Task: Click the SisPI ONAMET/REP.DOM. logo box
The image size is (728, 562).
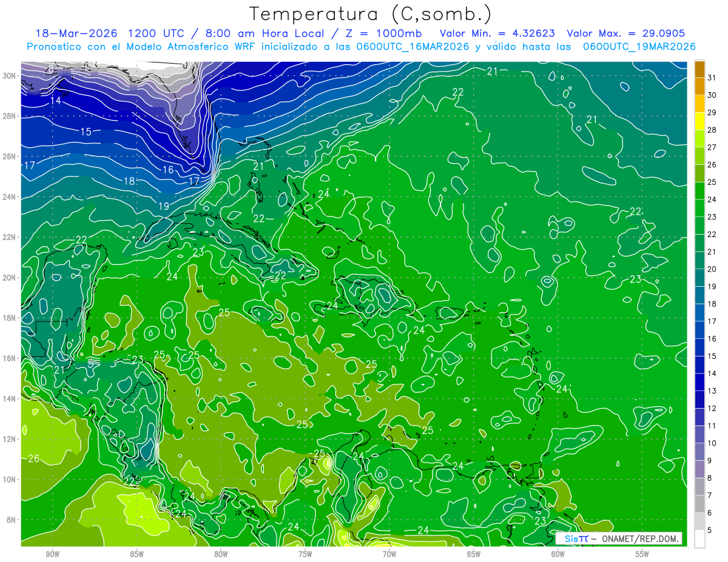Action: tap(619, 538)
